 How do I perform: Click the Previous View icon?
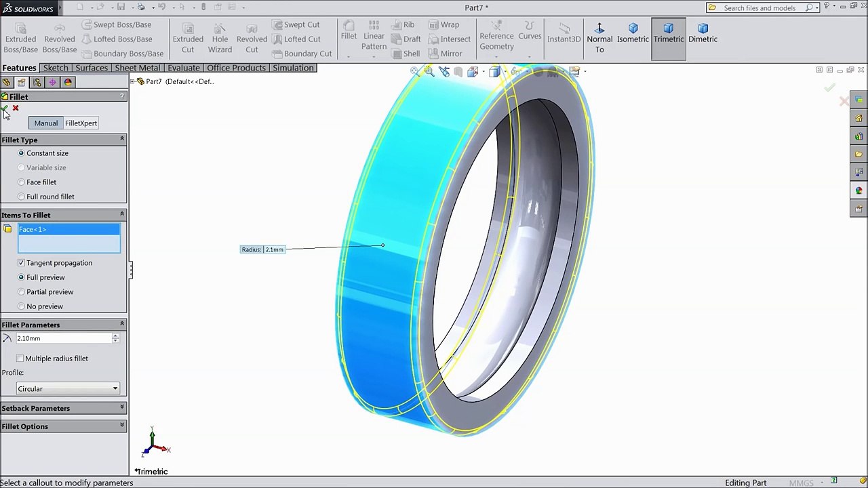click(x=444, y=71)
